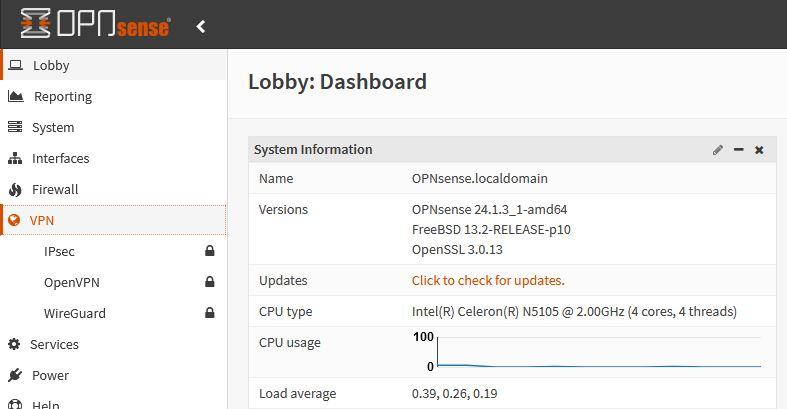Click the Power plug icon
Screen dimensions: 787x409
pos(14,376)
